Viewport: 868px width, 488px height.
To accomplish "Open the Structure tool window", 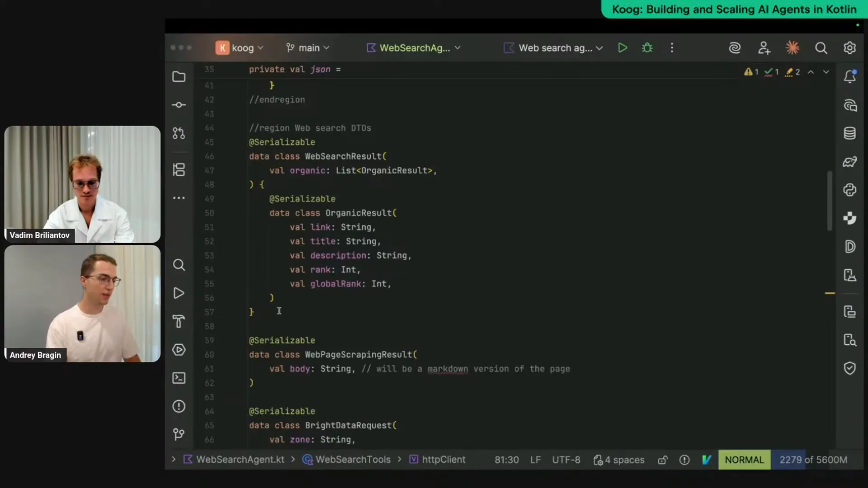I will point(179,170).
